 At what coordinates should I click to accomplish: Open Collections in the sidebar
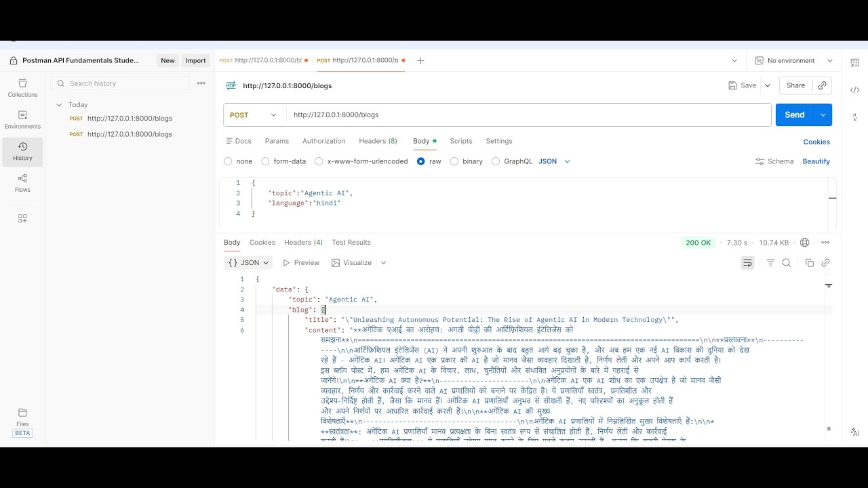coord(22,88)
